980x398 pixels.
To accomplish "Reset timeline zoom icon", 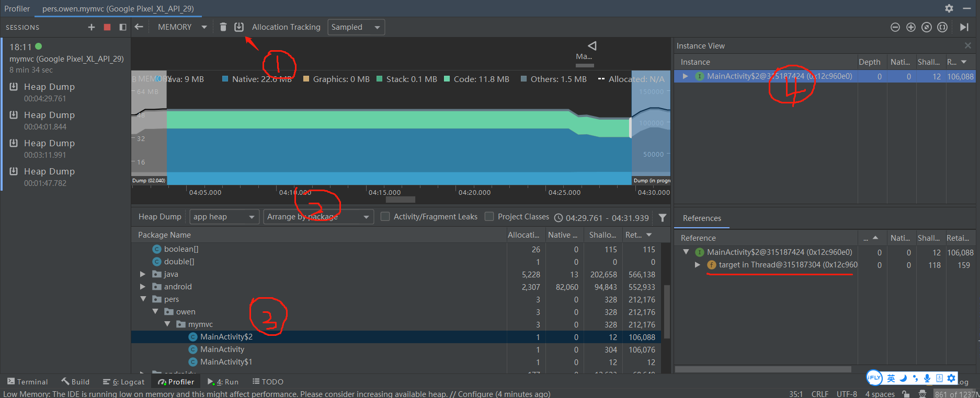I will [927, 27].
